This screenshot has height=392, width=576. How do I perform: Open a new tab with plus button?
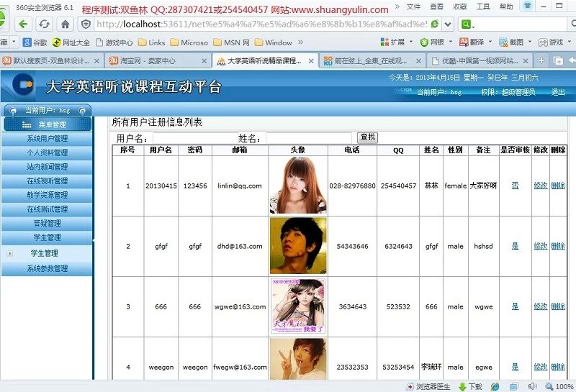541,60
